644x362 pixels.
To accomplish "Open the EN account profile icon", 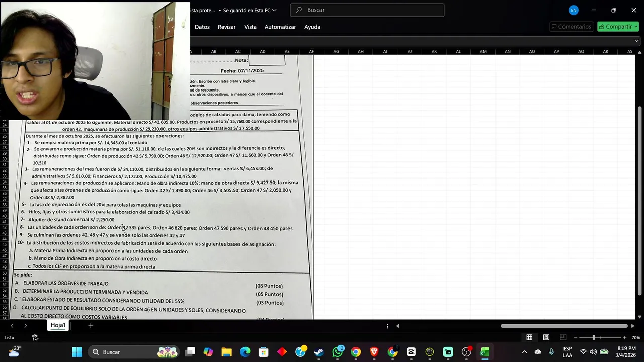I will 574,10.
